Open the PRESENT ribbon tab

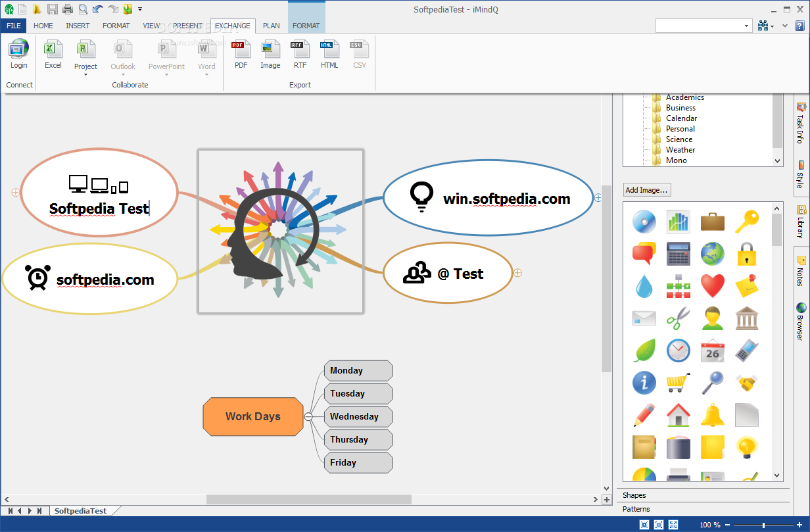coord(188,26)
